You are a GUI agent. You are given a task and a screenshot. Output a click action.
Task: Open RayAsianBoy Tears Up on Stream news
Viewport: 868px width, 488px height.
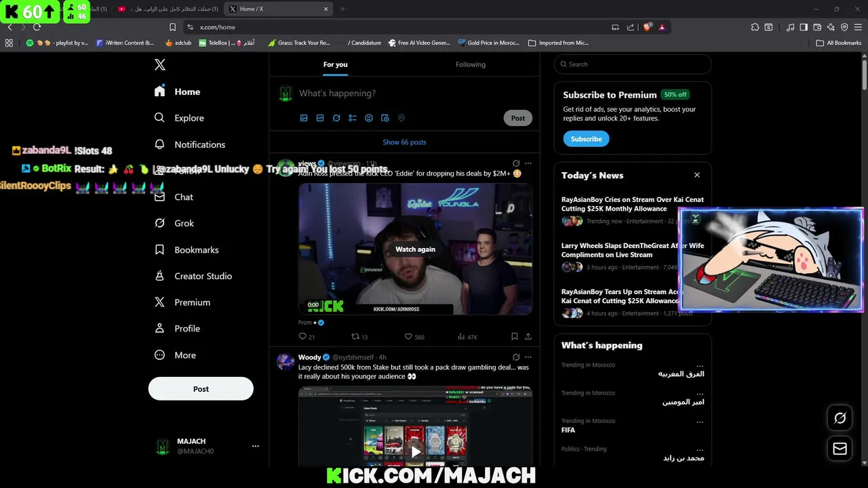pos(620,296)
